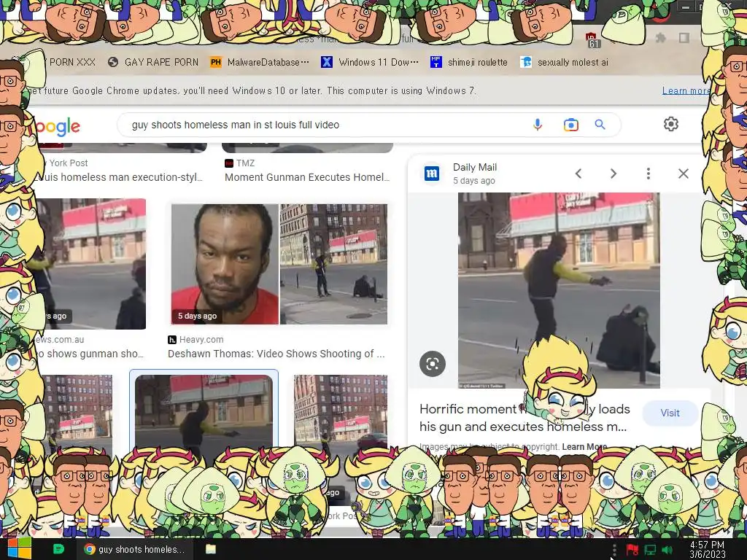Click the blue magnifier search icon
Viewport: 747px width, 560px height.
(x=600, y=125)
